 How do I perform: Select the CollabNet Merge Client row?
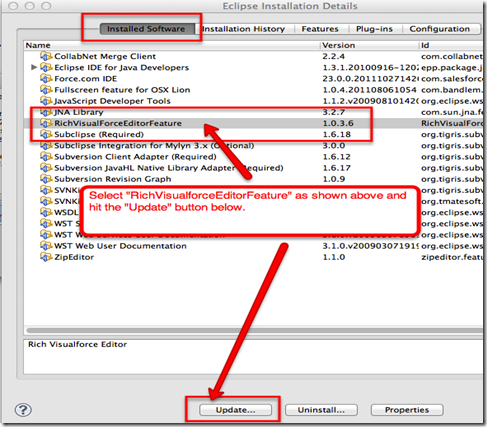253,56
